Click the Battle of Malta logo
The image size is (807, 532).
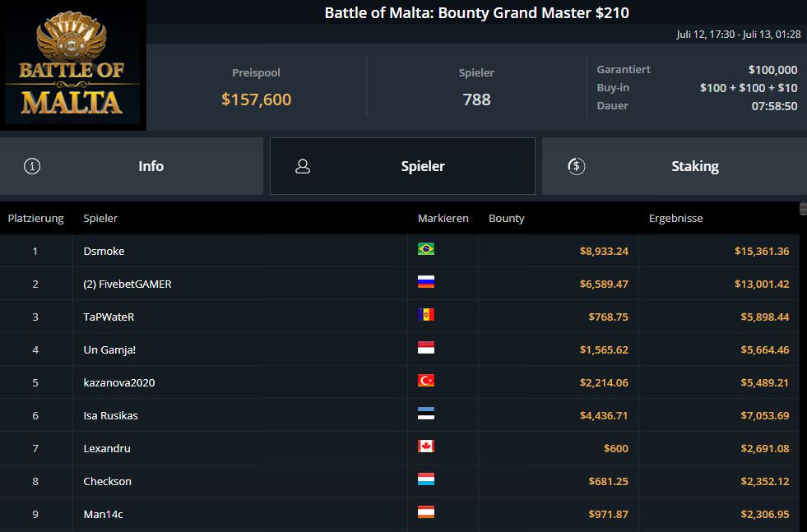point(72,64)
